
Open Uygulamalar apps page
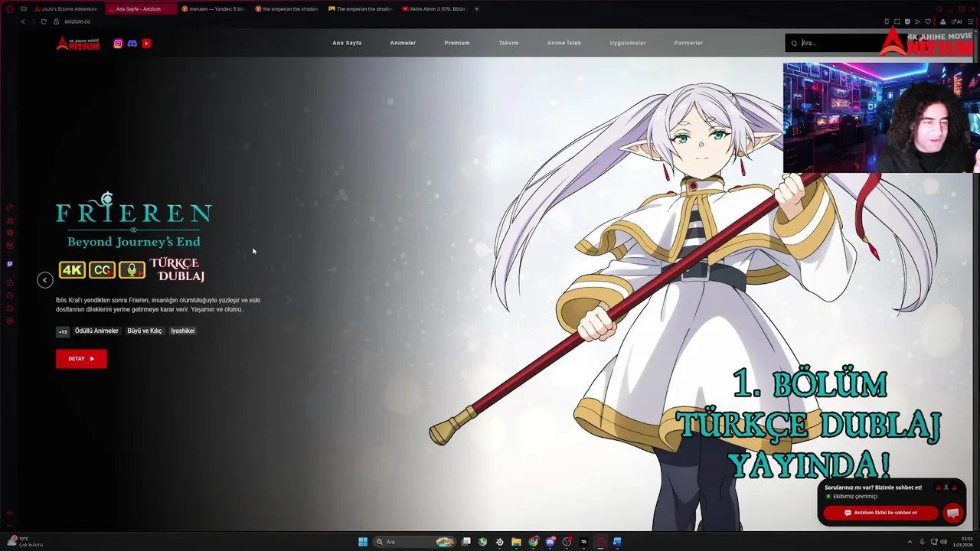628,43
